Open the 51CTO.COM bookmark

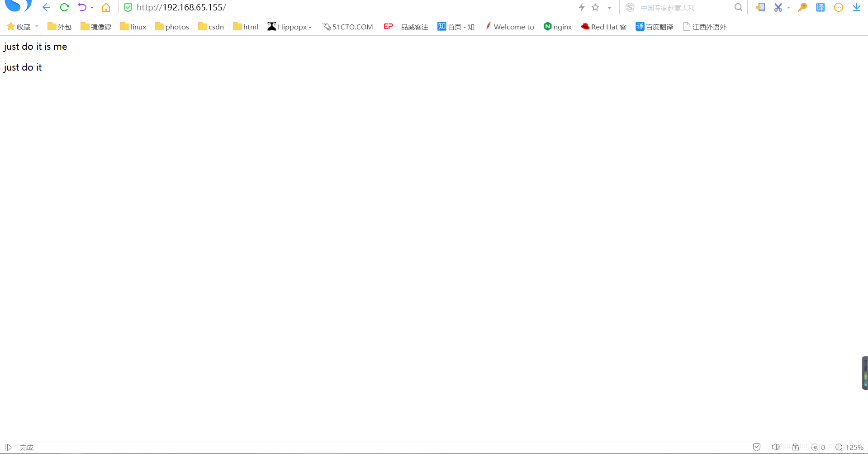pos(348,27)
